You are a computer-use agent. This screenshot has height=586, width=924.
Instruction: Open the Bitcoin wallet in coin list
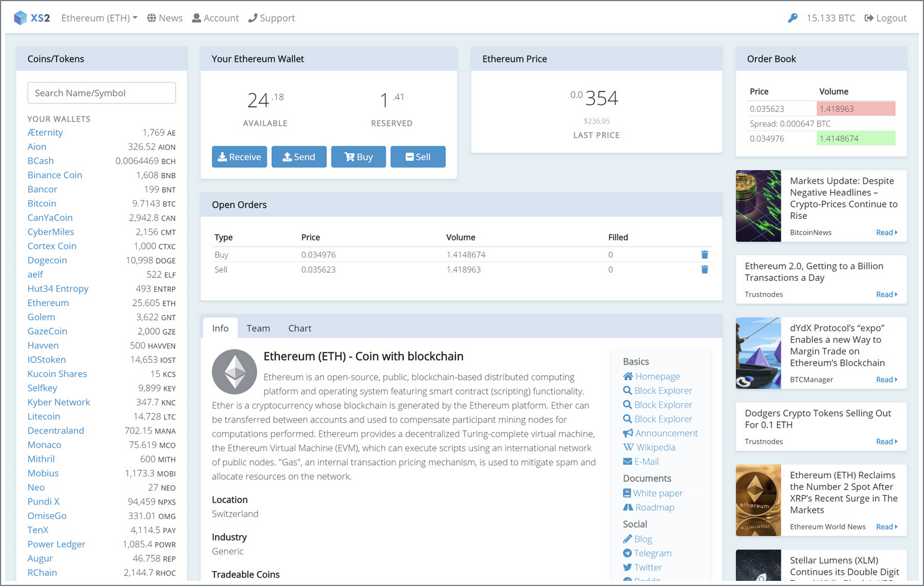[42, 203]
